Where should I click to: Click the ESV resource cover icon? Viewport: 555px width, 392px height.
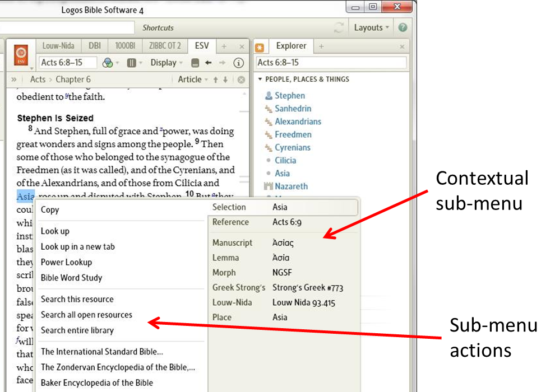click(21, 55)
